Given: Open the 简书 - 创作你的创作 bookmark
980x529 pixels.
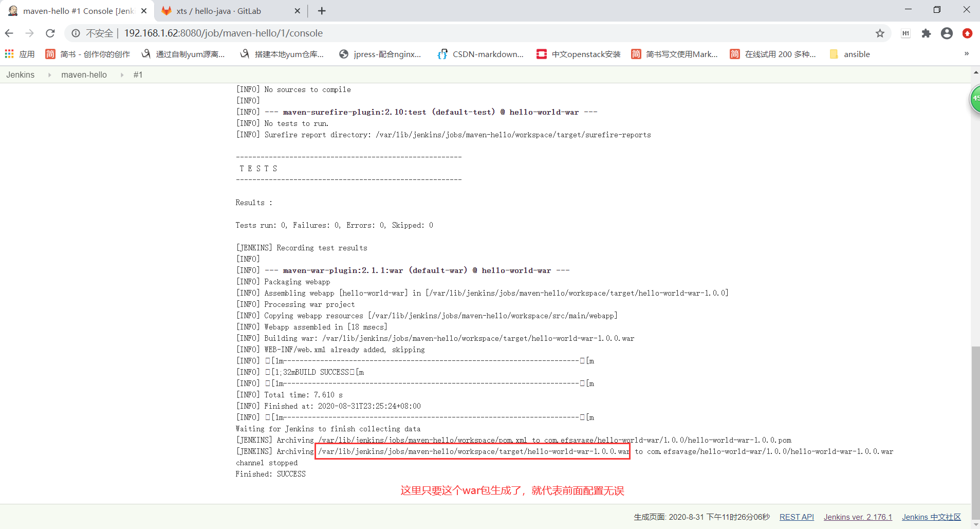Looking at the screenshot, I should click(x=88, y=54).
